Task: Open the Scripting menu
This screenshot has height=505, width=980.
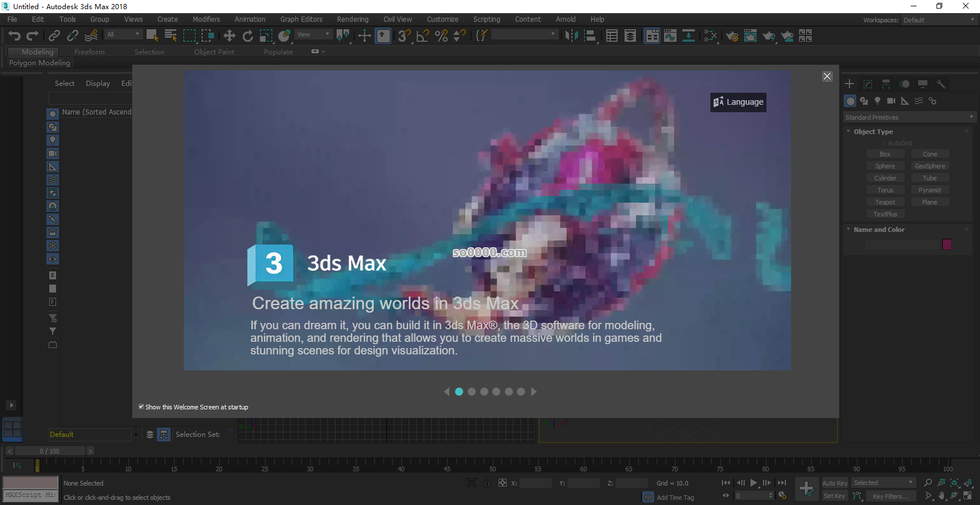Action: [487, 19]
